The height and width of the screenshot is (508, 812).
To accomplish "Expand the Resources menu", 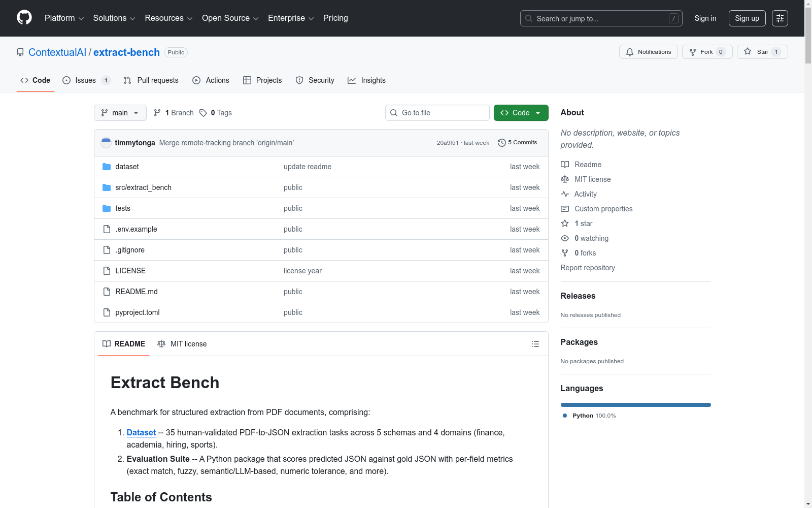I will coord(169,18).
